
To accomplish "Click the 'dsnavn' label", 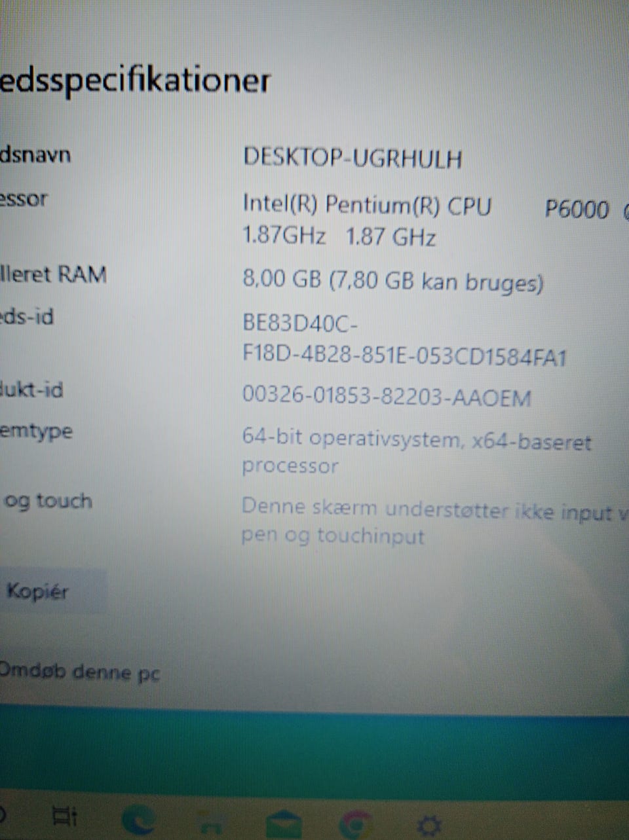I will click(x=35, y=156).
